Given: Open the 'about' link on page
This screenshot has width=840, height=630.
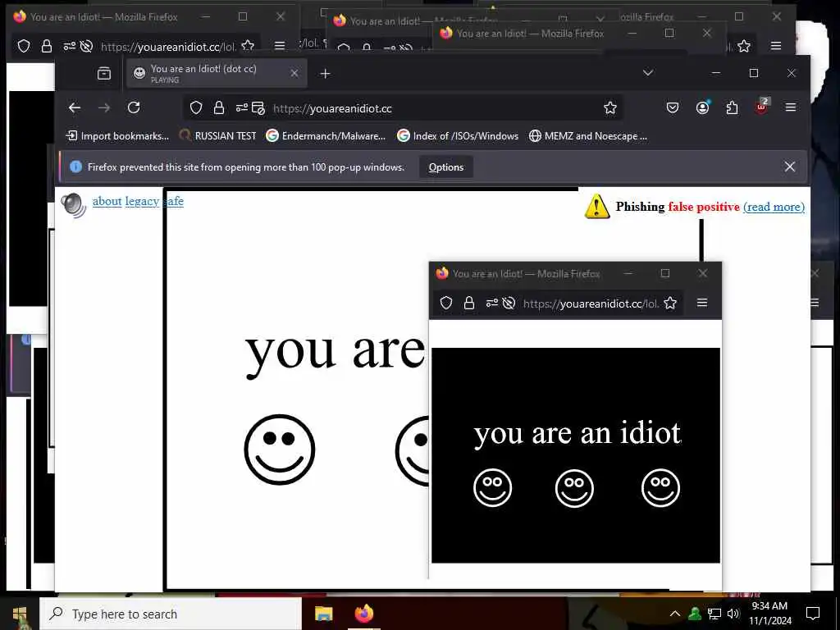Looking at the screenshot, I should [107, 201].
